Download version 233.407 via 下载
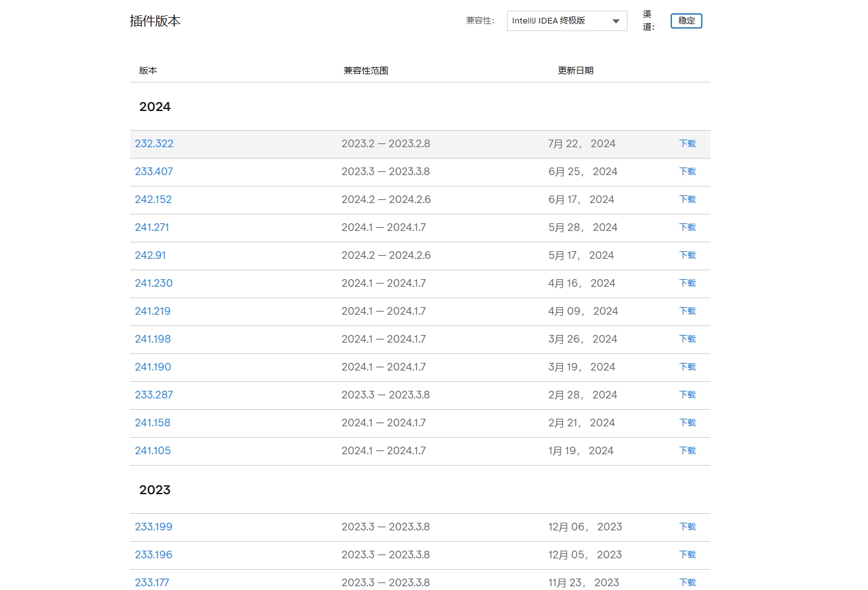The image size is (868, 590). tap(688, 172)
